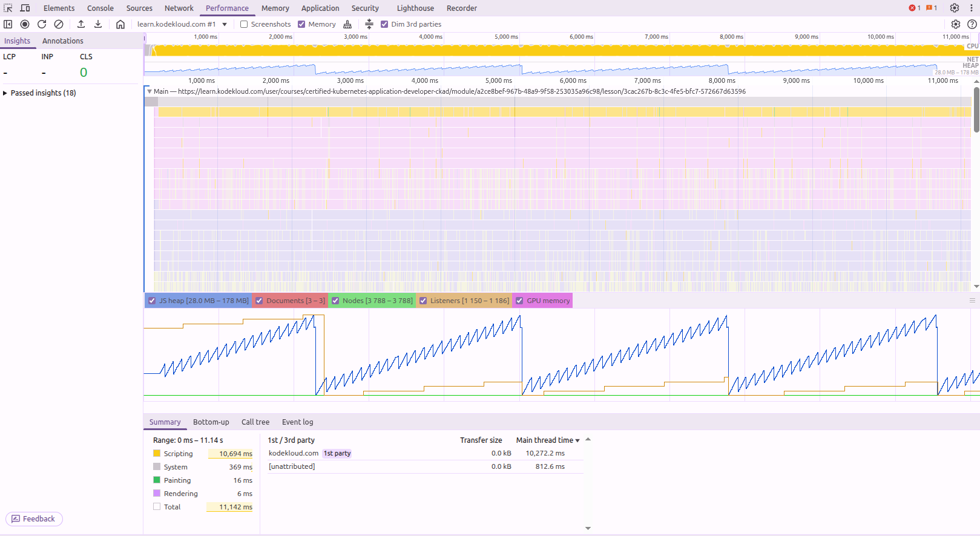Uncheck the Memory checkbox
Image resolution: width=980 pixels, height=536 pixels.
[x=301, y=24]
